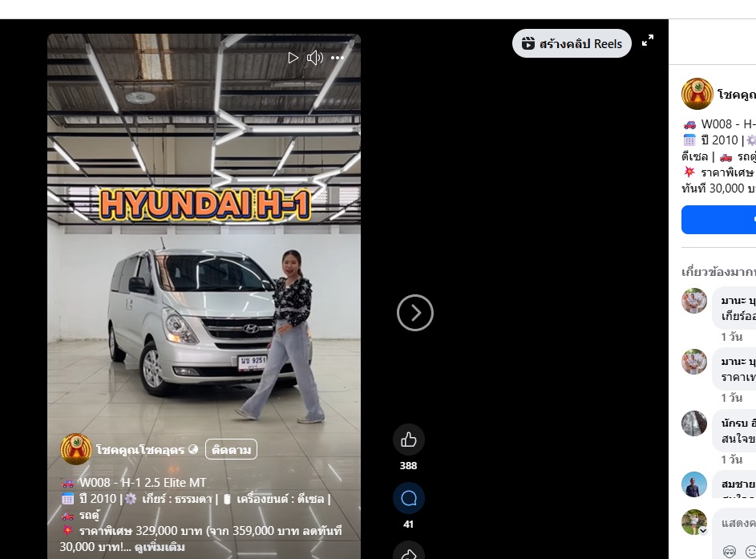Open the avatar sticker icon in comment box
This screenshot has width=756, height=559.
tap(730, 551)
